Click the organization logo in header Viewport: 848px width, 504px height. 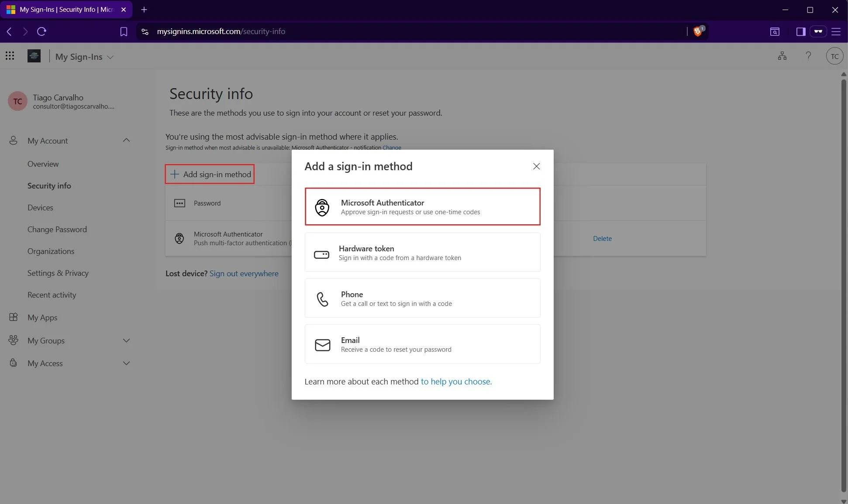click(x=34, y=56)
